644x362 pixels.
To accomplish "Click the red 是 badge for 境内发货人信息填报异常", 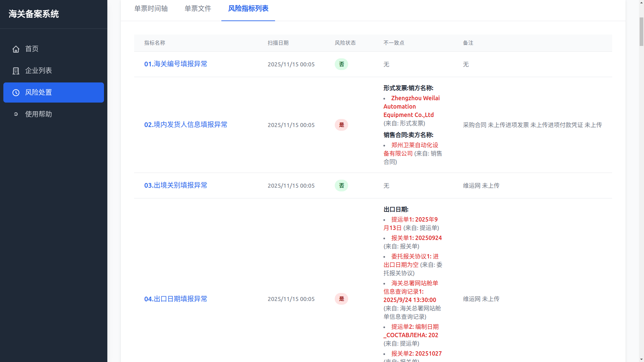I will (x=341, y=125).
